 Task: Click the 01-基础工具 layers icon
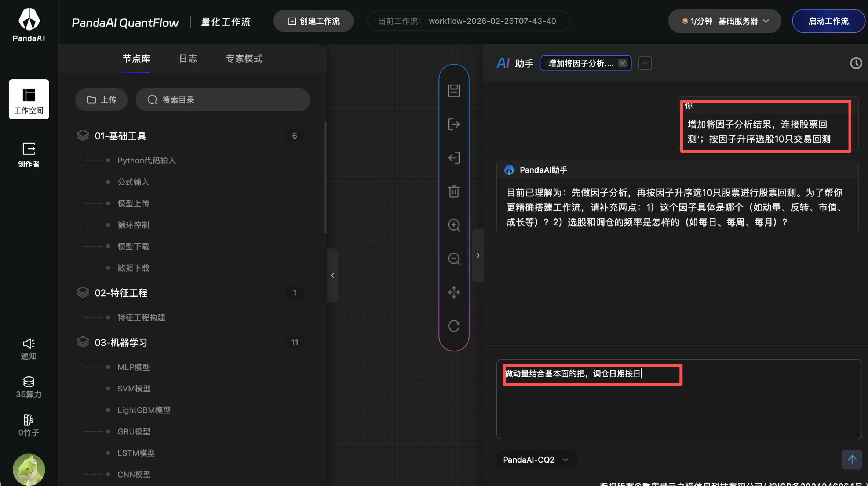[x=83, y=136]
